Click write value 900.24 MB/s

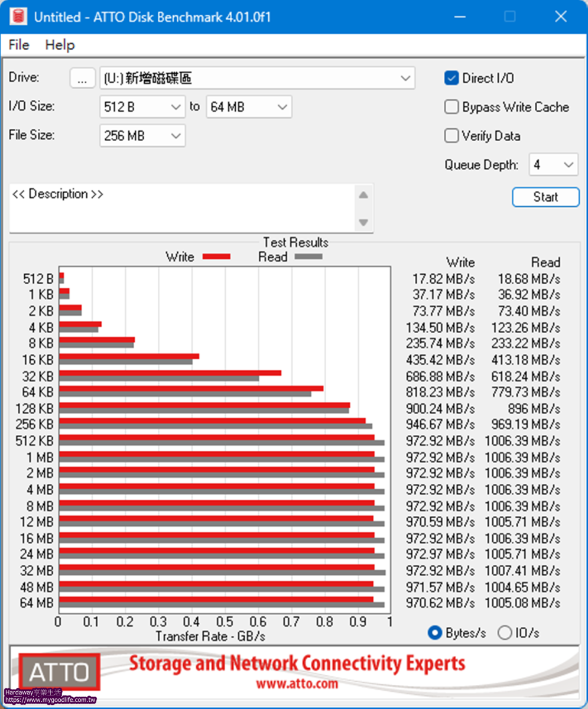(x=440, y=408)
